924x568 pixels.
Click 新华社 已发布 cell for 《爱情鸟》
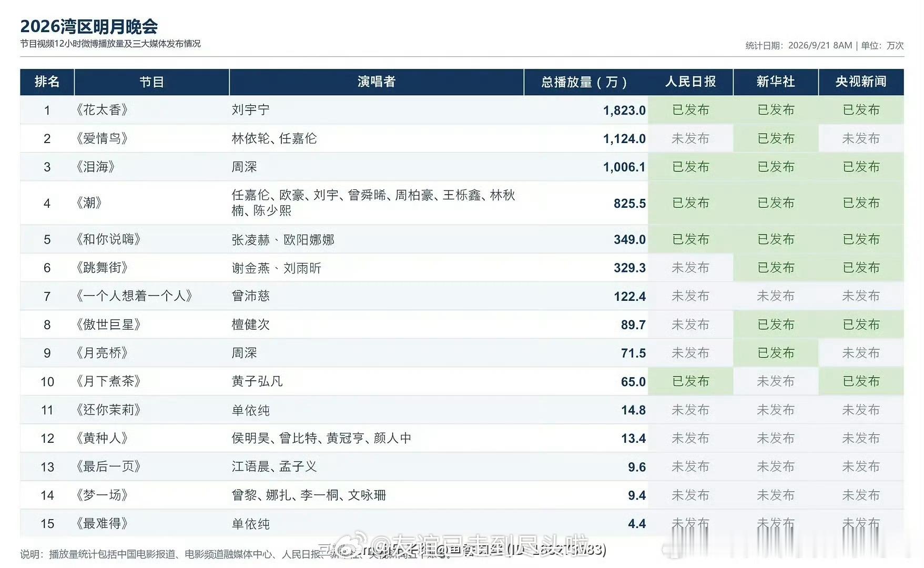click(776, 138)
